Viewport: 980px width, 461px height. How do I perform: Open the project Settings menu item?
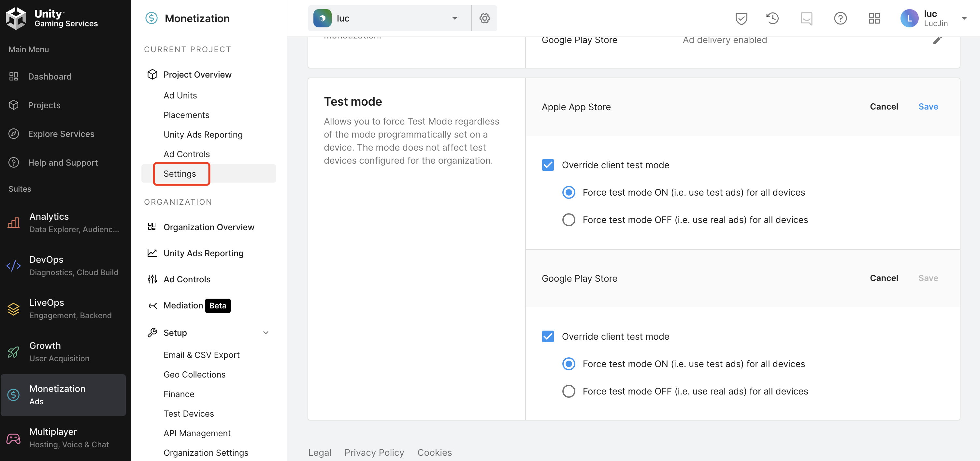tap(209, 173)
